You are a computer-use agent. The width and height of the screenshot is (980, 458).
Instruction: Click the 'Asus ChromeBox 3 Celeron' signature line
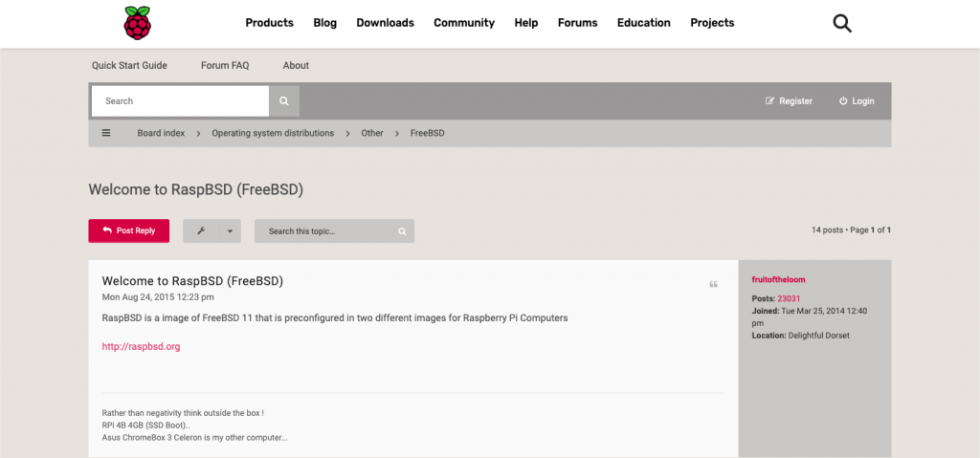195,437
